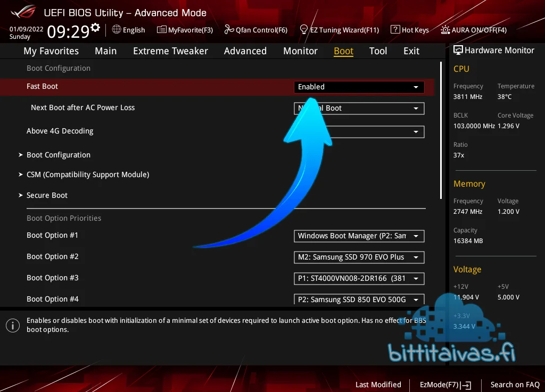Open the Boot Option #4 dropdown
This screenshot has height=392, width=545.
point(359,299)
